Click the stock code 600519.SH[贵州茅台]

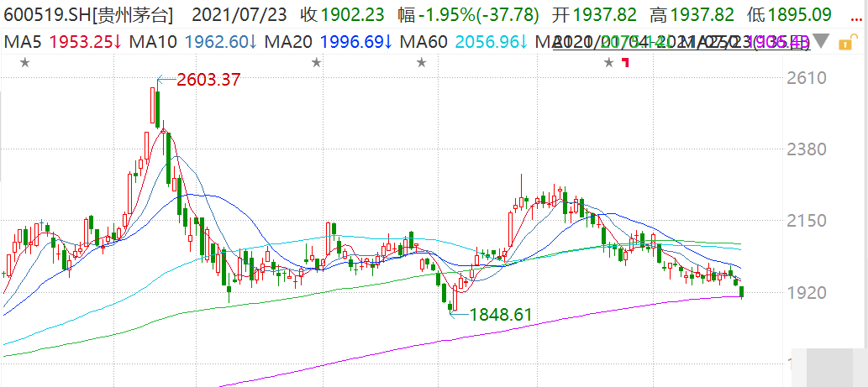tap(88, 15)
